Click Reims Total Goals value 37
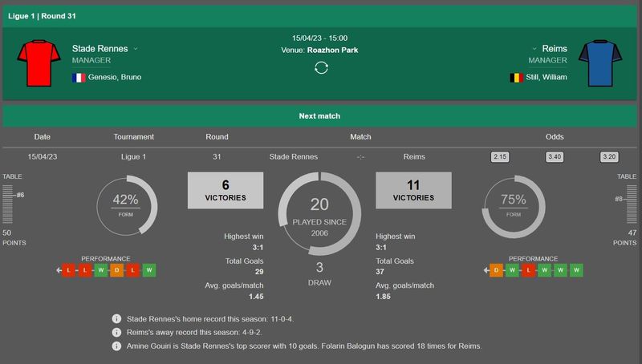This screenshot has width=642, height=364. point(380,272)
